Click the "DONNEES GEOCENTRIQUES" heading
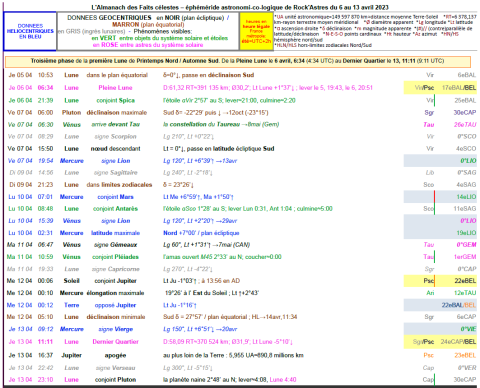The width and height of the screenshot is (480, 388). click(x=109, y=18)
